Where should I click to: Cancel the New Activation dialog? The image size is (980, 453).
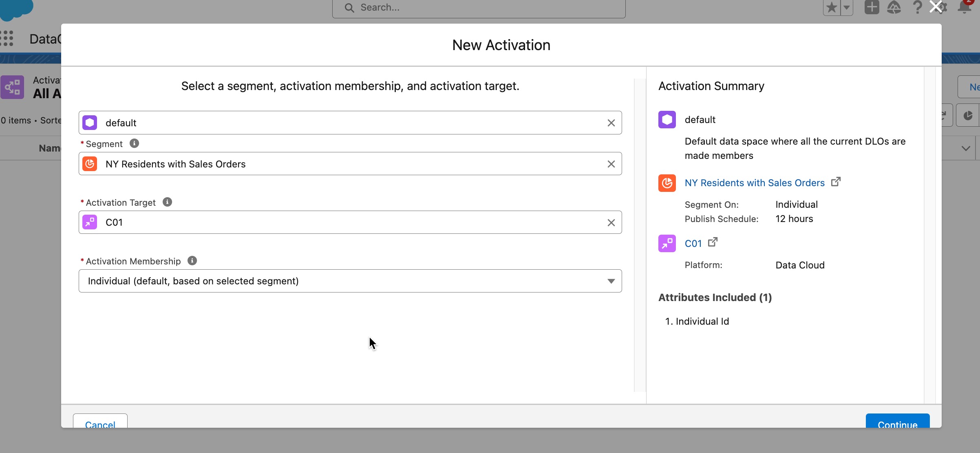tap(100, 421)
